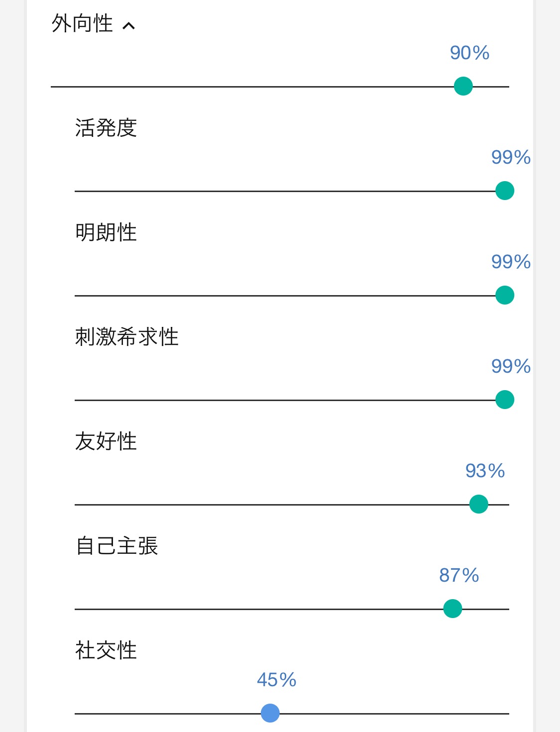Click the 90% value above 外向性 slider
Screen dimensions: 560x732
pos(469,53)
